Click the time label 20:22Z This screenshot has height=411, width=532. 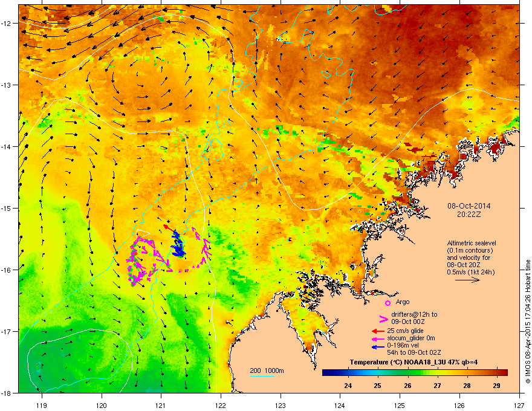469,215
